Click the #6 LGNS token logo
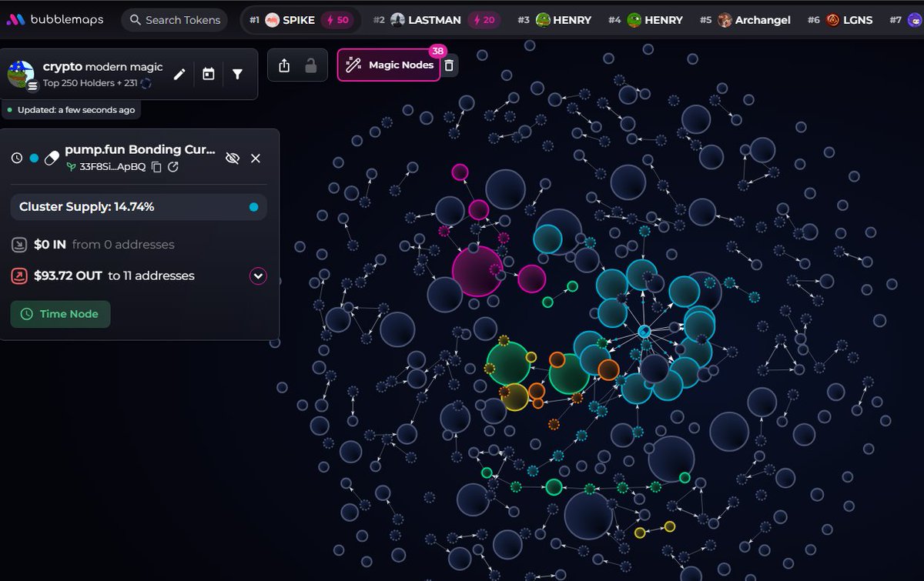924x581 pixels. pos(833,20)
